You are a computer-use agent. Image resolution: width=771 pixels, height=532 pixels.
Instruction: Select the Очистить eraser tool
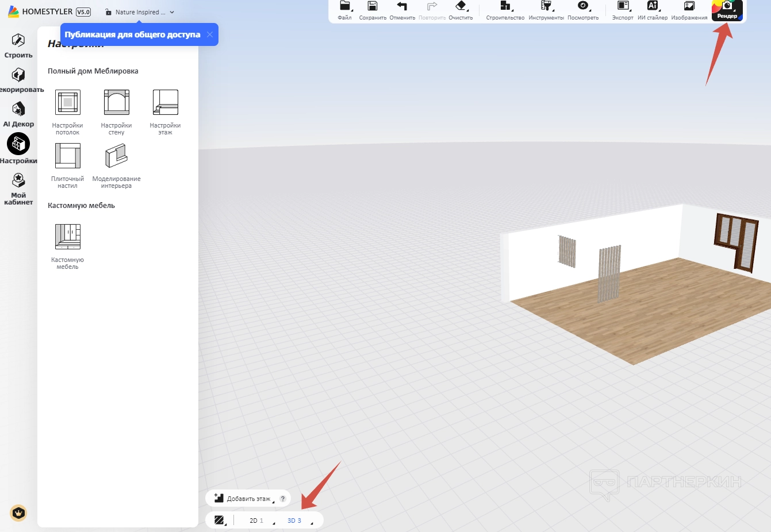[461, 10]
